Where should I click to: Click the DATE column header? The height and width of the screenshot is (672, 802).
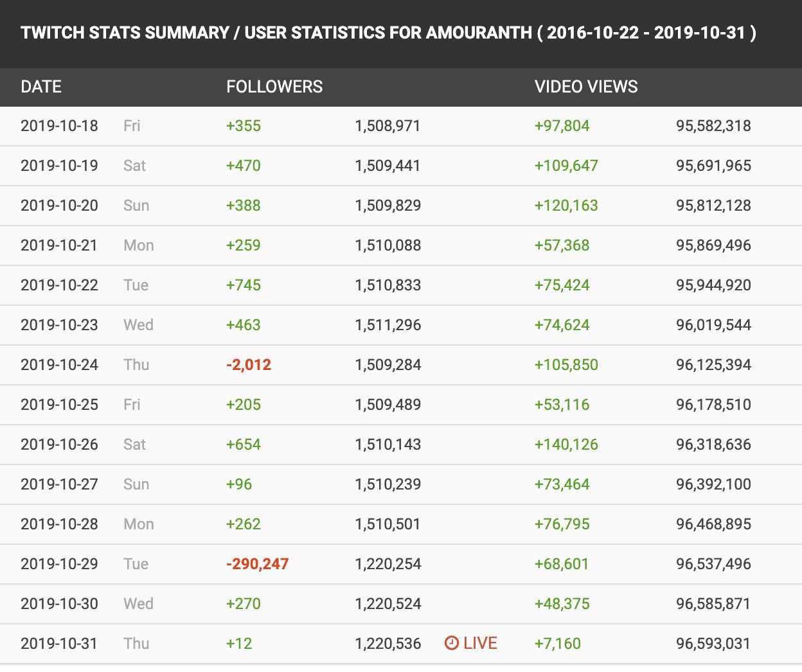click(x=41, y=87)
